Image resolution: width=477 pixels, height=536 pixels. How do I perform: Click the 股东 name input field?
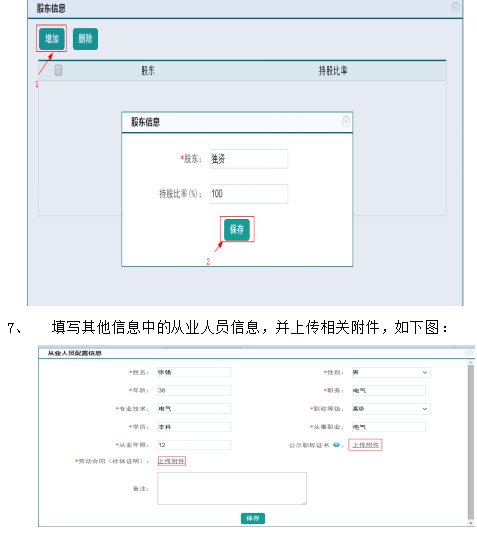[x=249, y=159]
